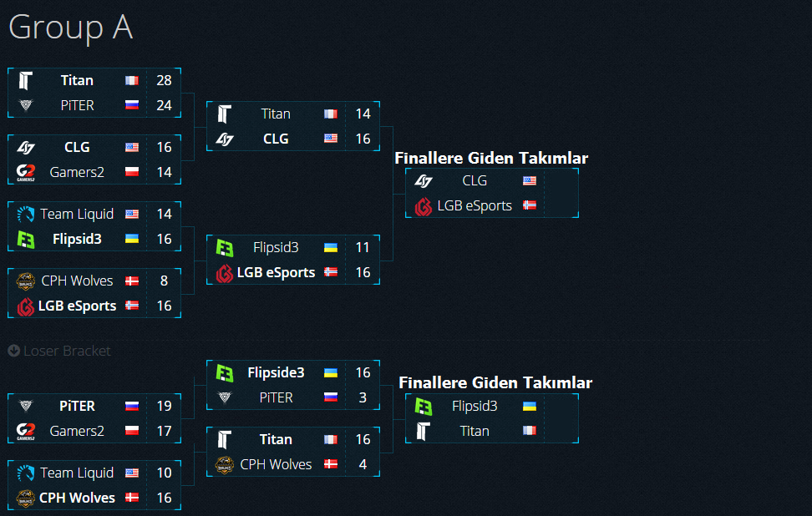Open the Group A heading
Image resolution: width=812 pixels, height=516 pixels.
[71, 27]
